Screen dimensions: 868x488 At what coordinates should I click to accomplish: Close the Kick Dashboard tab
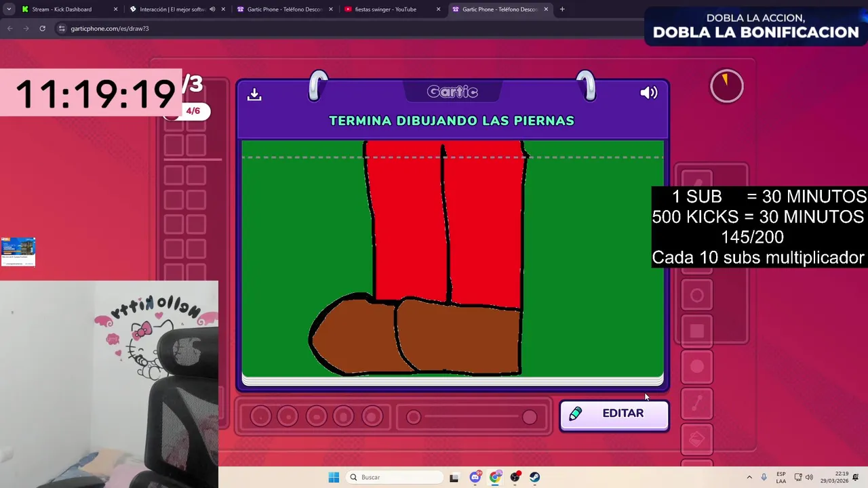(115, 9)
